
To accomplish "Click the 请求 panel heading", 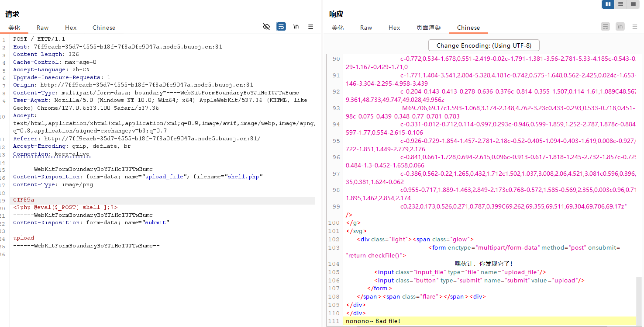I will [x=12, y=14].
